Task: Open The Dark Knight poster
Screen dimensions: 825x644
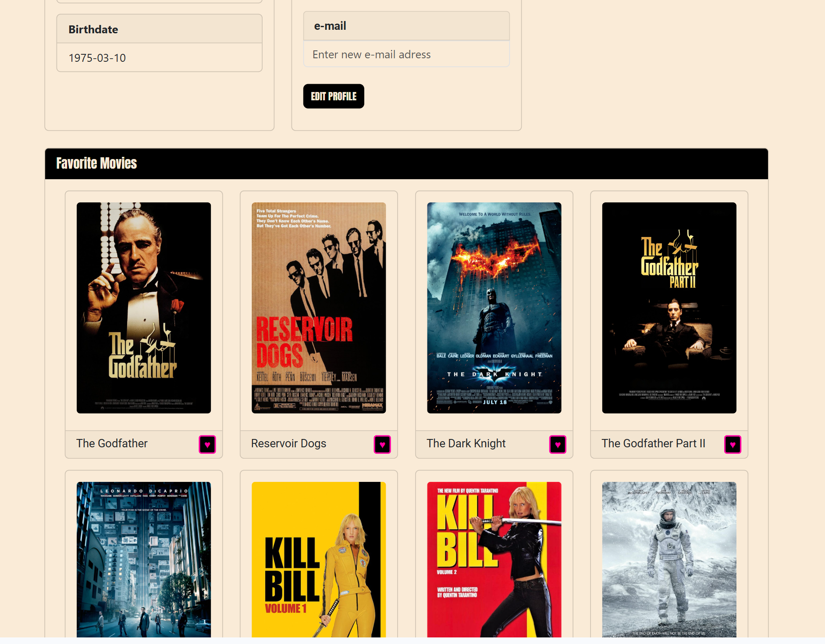Action: 494,308
